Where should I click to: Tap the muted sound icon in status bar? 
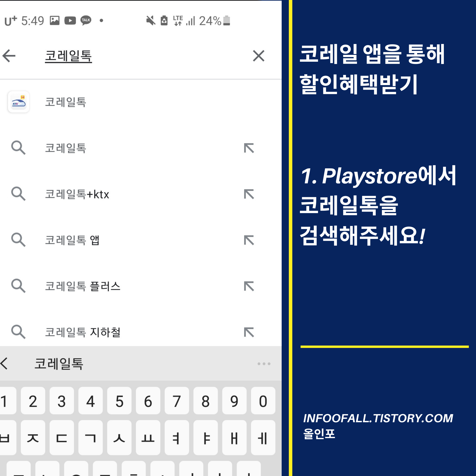click(151, 20)
